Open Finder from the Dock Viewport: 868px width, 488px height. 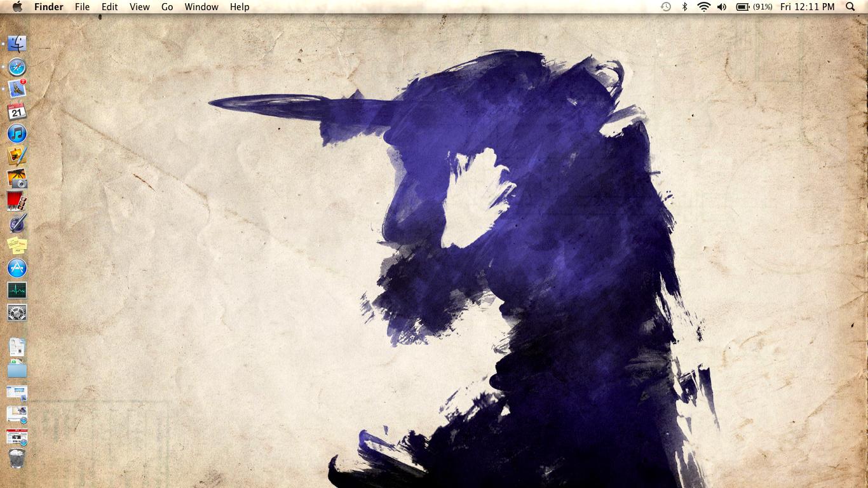(x=17, y=44)
